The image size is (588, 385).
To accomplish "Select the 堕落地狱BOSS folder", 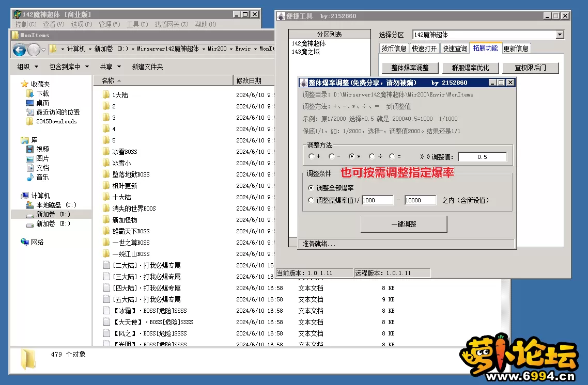I will point(127,174).
